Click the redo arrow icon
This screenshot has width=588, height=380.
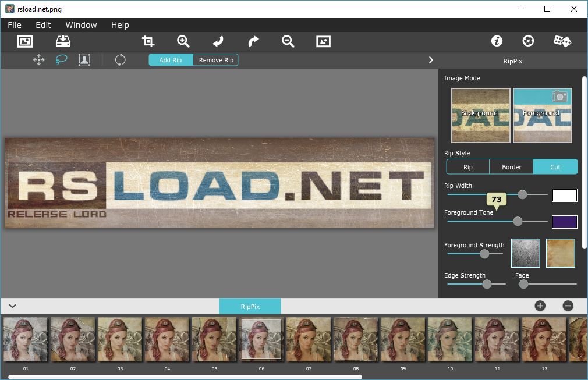[x=253, y=41]
